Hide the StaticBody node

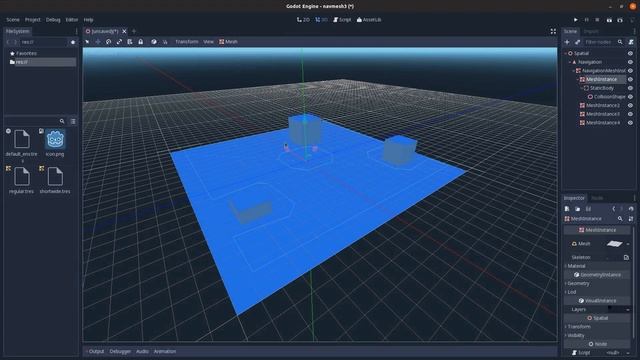click(x=630, y=88)
